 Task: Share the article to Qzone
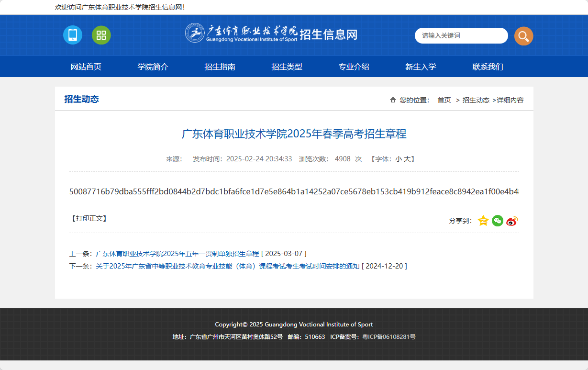click(x=483, y=221)
